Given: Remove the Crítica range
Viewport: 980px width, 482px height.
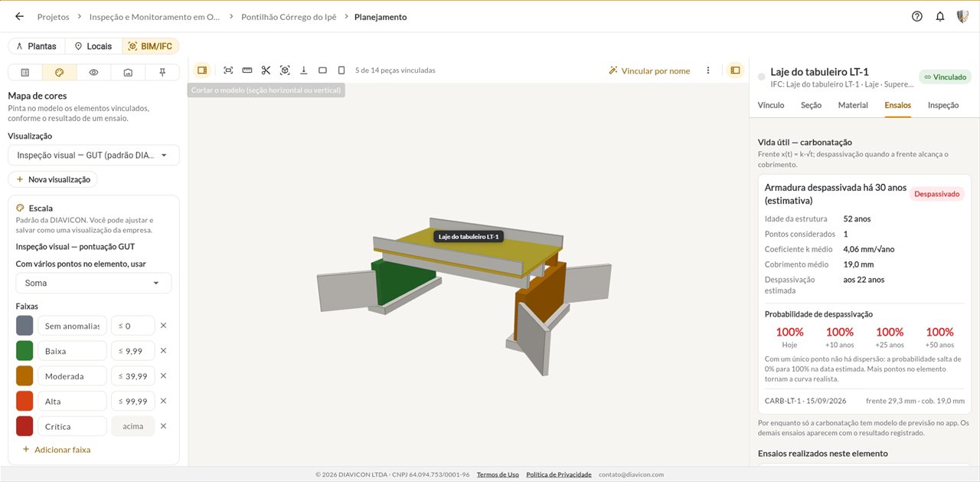Looking at the screenshot, I should point(163,426).
